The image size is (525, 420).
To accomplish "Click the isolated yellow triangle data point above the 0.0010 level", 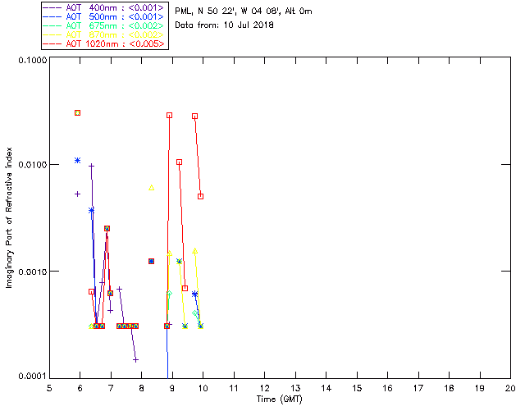I will tap(151, 188).
